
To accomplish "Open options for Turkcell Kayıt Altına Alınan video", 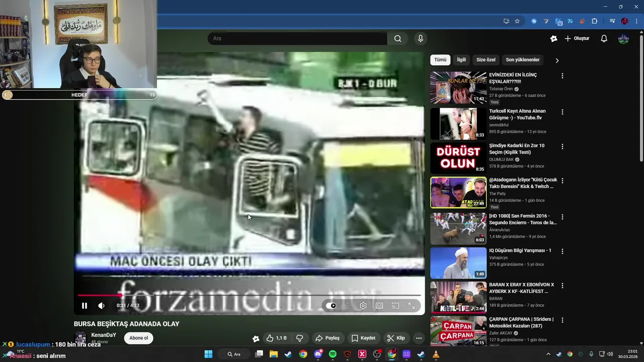I will coord(562,112).
